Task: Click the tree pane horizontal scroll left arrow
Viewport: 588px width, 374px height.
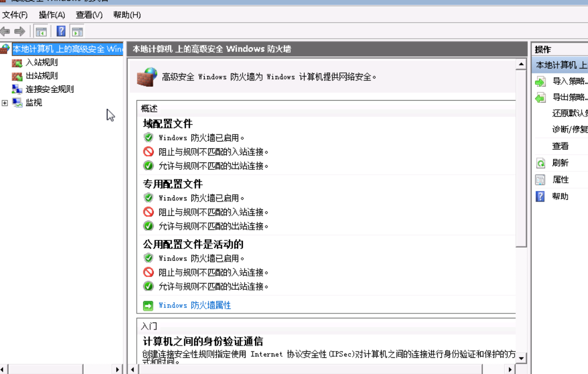Action: (3, 370)
